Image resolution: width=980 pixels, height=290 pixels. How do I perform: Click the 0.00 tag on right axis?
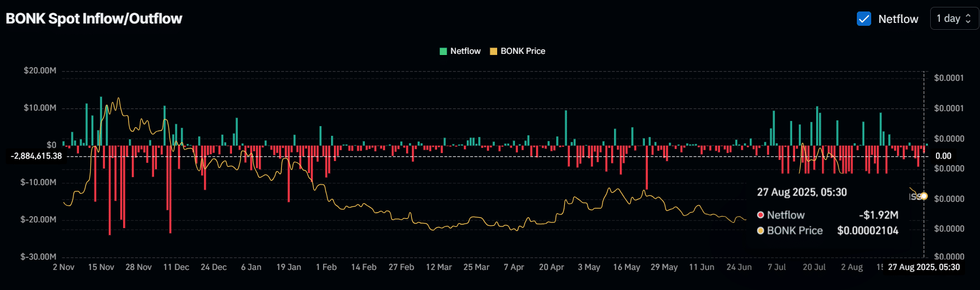point(943,156)
